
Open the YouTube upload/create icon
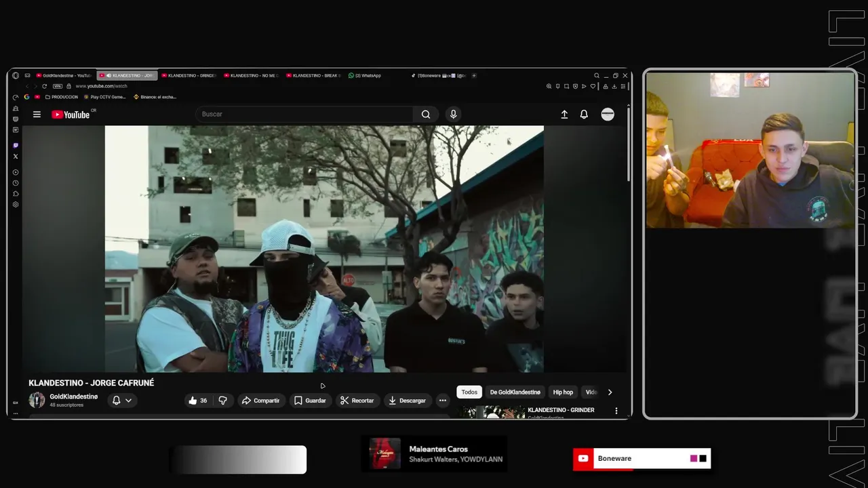(x=564, y=115)
